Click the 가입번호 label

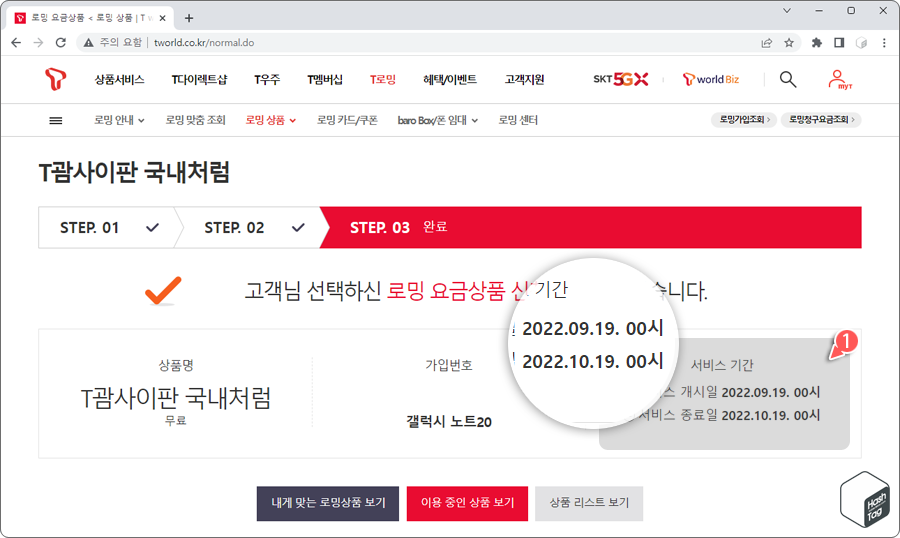pos(449,365)
